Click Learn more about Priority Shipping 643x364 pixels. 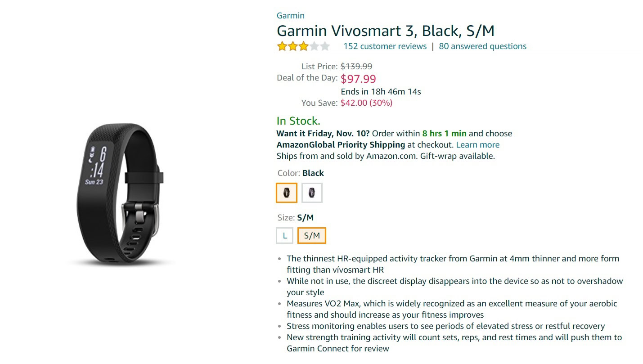[x=477, y=145]
